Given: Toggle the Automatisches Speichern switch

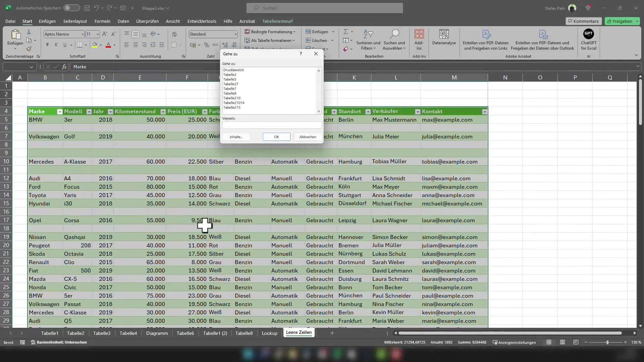Looking at the screenshot, I should pos(71,8).
